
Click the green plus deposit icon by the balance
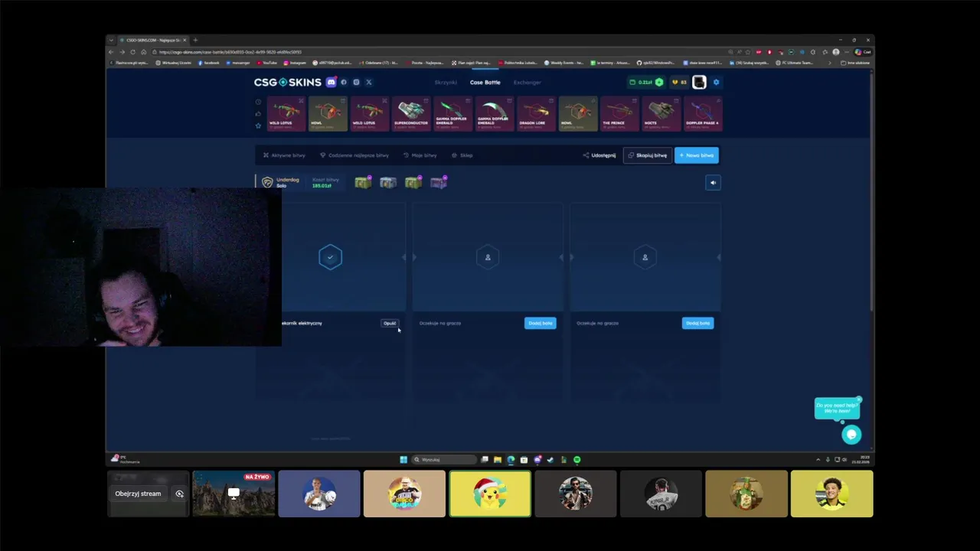pos(658,82)
